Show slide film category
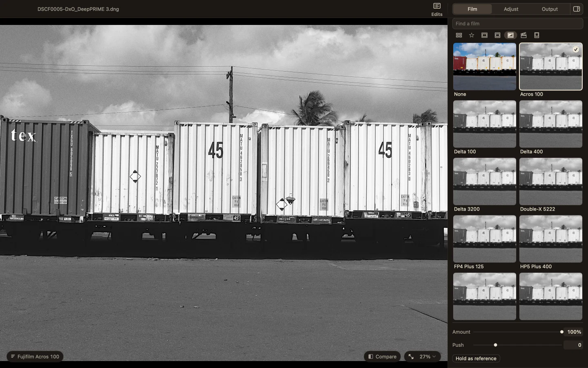This screenshot has height=368, width=588. pyautogui.click(x=497, y=35)
